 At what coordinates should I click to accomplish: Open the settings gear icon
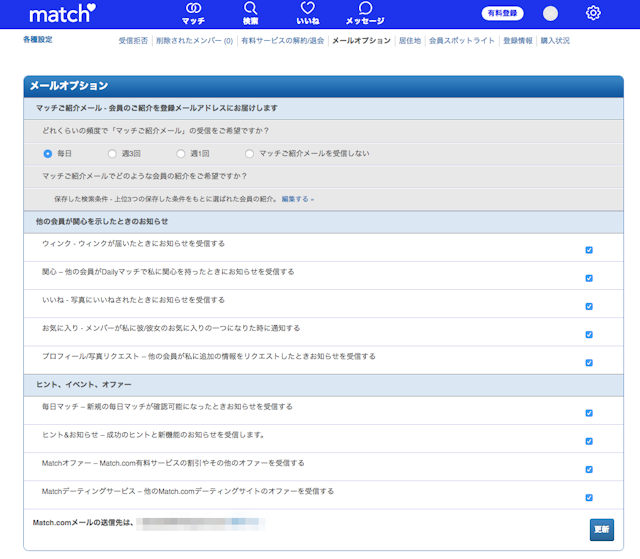point(593,13)
